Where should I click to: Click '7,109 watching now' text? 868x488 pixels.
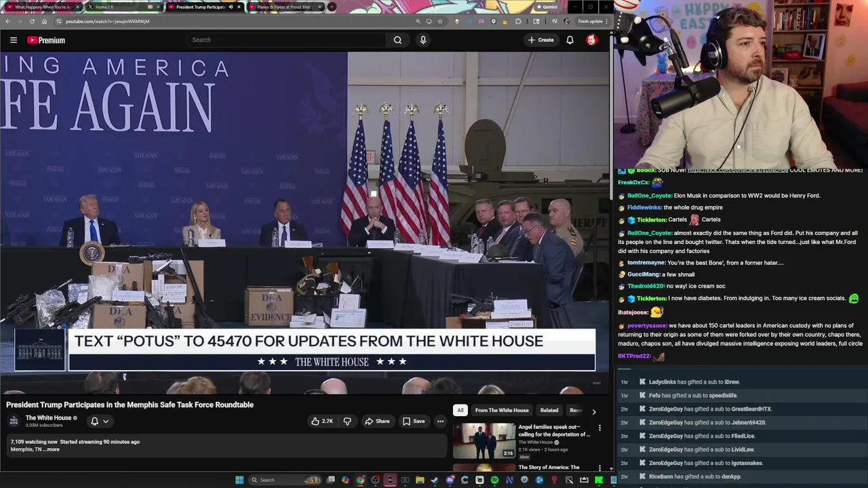tap(34, 442)
